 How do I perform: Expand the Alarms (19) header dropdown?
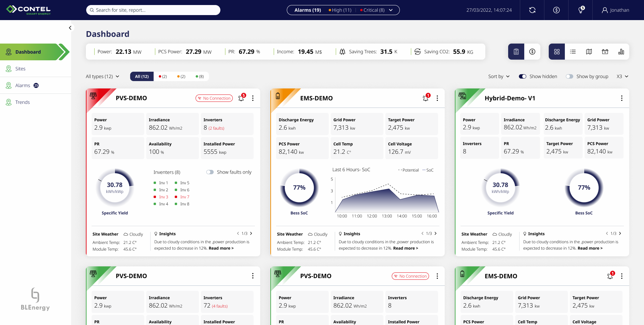coord(343,10)
